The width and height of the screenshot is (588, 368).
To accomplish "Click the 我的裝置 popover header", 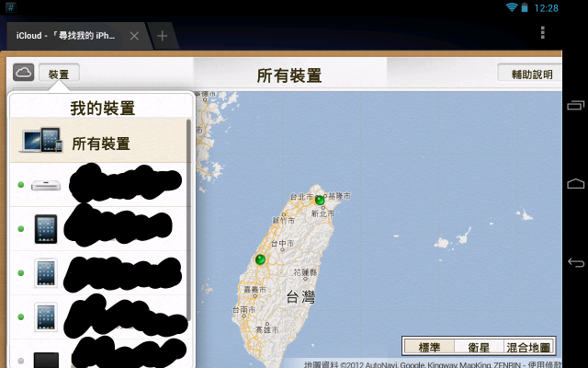I will (x=102, y=109).
